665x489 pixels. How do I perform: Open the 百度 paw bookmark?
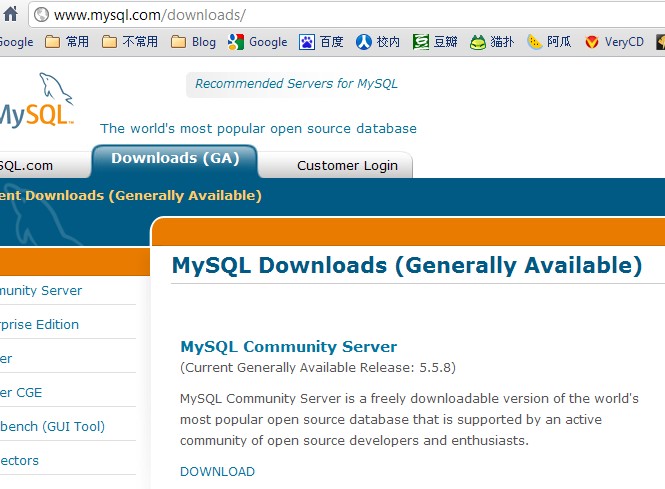click(x=321, y=42)
